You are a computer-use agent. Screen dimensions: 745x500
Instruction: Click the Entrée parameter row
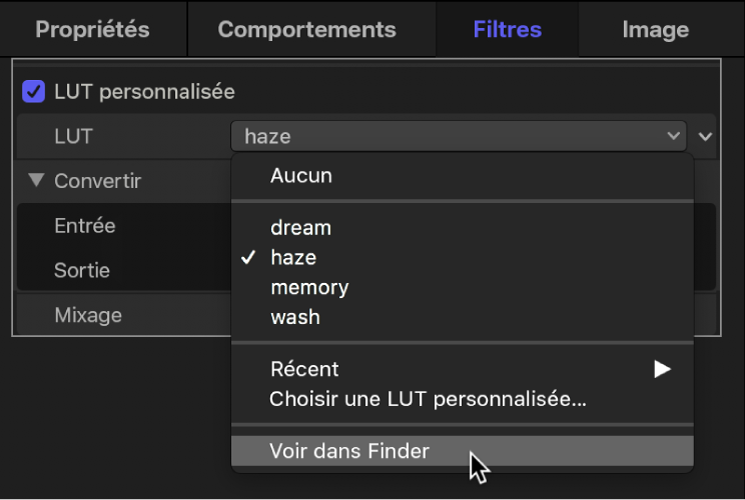pos(85,226)
